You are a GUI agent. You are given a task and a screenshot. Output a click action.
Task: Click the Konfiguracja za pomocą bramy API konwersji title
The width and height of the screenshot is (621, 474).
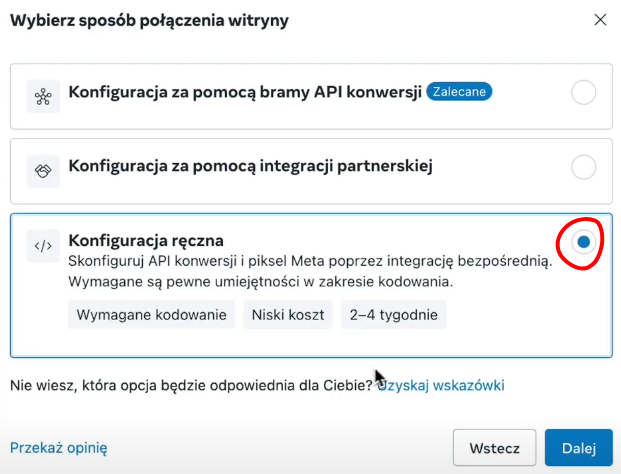[x=245, y=92]
